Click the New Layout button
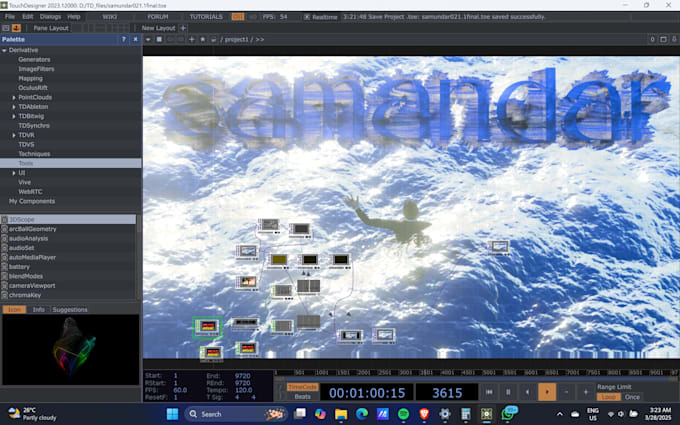680x425 pixels. tap(158, 28)
